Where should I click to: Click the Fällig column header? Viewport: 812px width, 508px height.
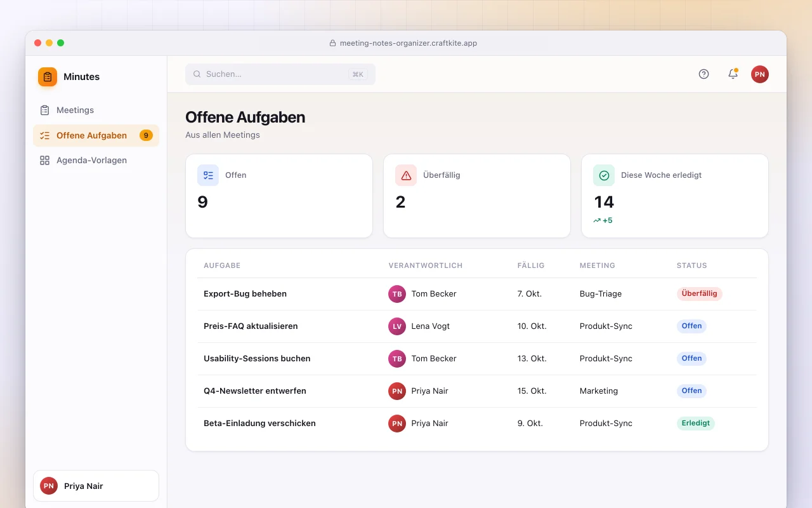531,265
